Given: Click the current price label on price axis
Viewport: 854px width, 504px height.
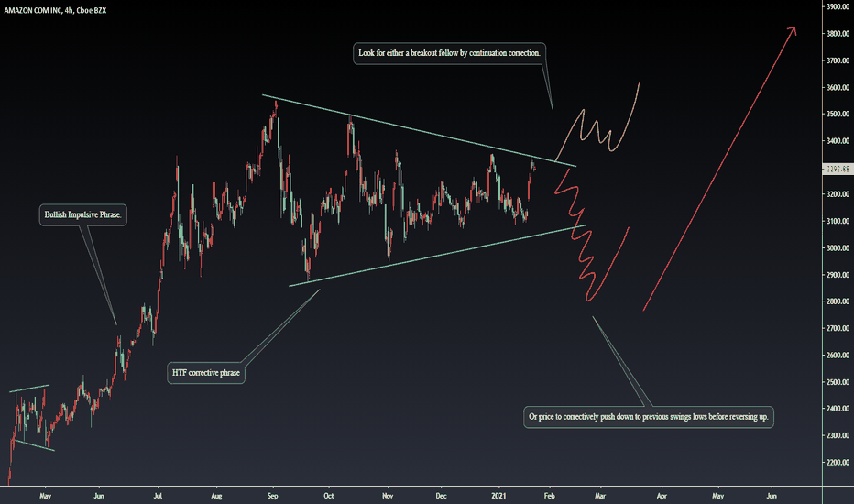Looking at the screenshot, I should tap(838, 169).
